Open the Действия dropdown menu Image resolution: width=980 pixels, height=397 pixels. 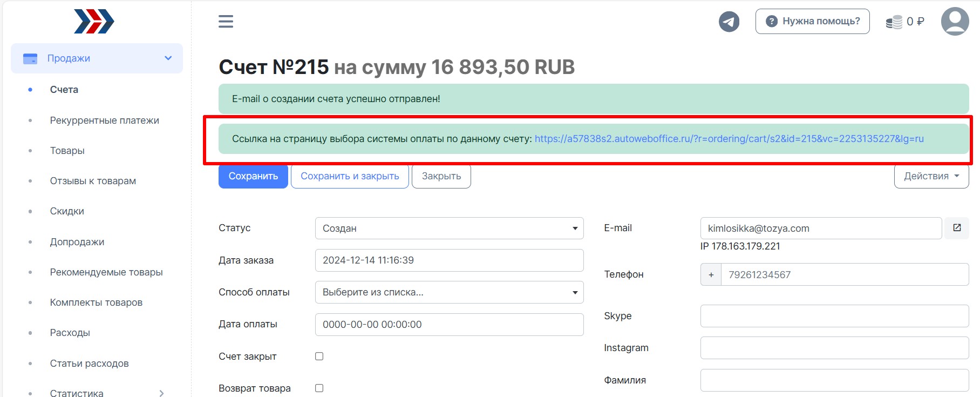point(931,177)
